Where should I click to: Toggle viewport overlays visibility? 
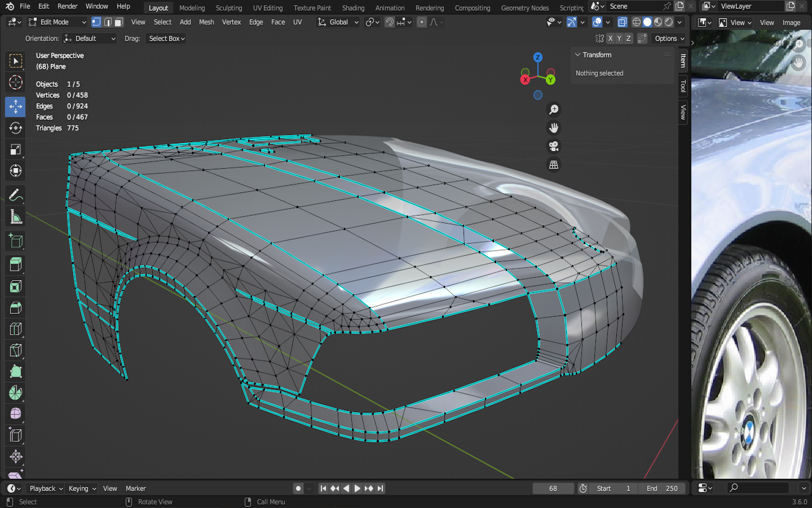pyautogui.click(x=597, y=22)
